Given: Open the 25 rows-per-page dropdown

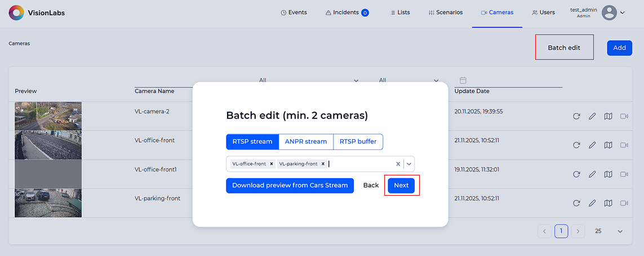Looking at the screenshot, I should click(609, 231).
